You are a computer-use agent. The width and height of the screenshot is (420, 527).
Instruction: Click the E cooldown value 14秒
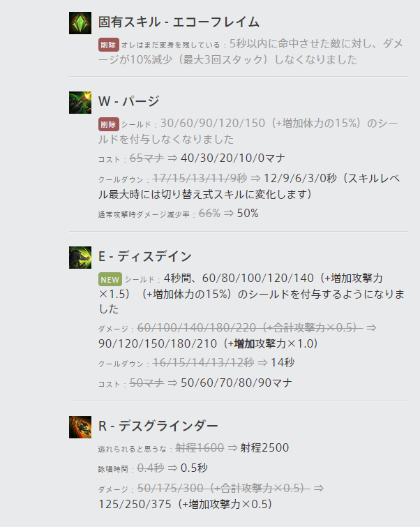click(x=283, y=362)
